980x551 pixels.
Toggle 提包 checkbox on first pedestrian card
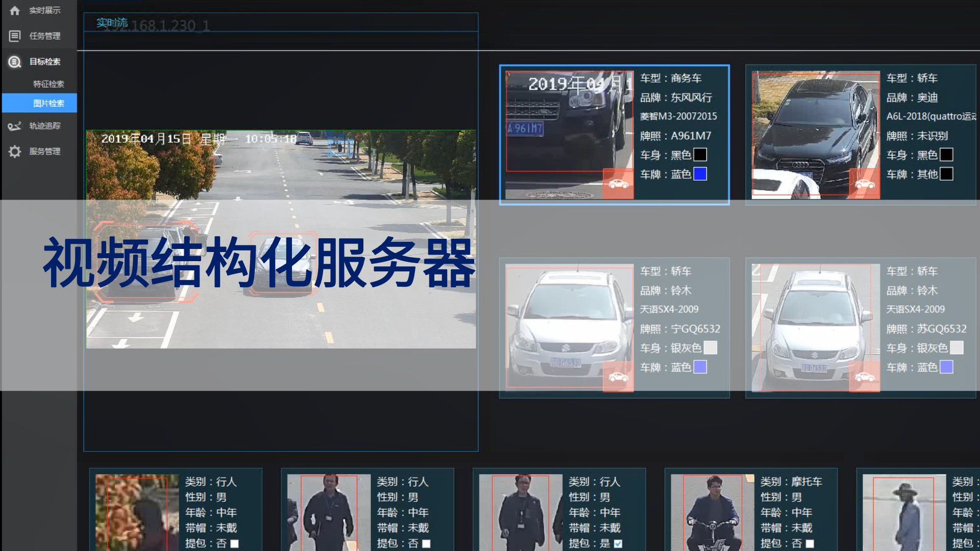tap(234, 544)
